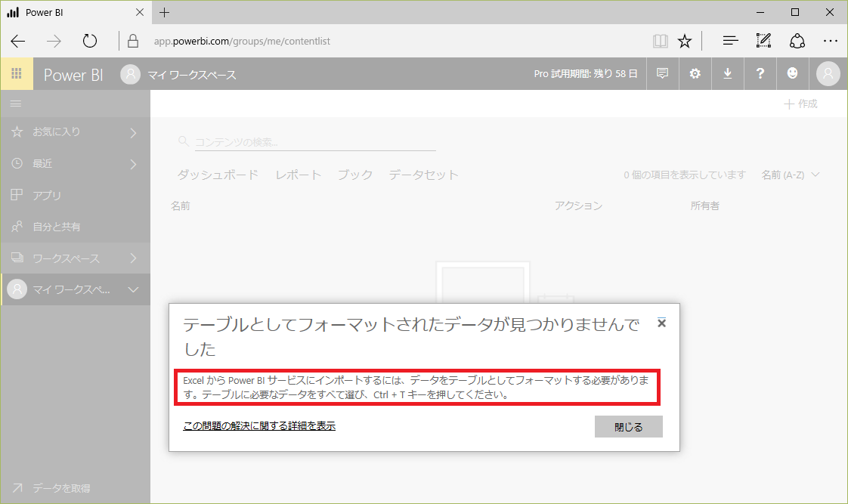Expand the ワークスペース flyout

coord(133,258)
